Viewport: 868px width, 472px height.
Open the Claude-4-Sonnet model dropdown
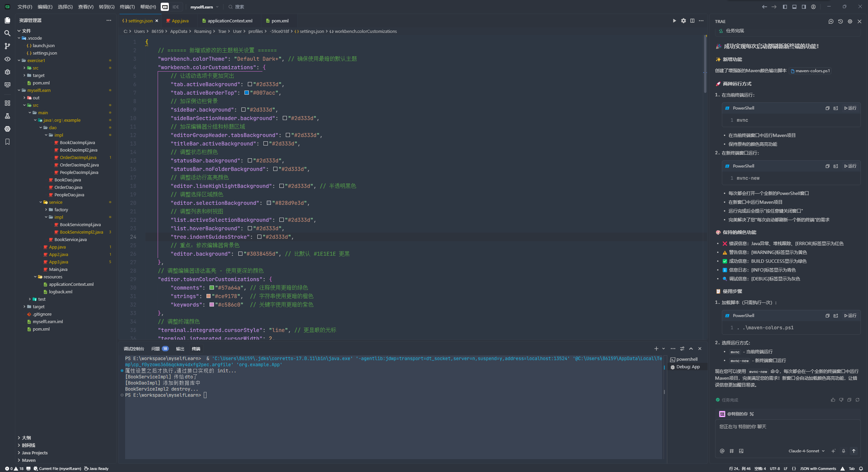click(x=806, y=451)
